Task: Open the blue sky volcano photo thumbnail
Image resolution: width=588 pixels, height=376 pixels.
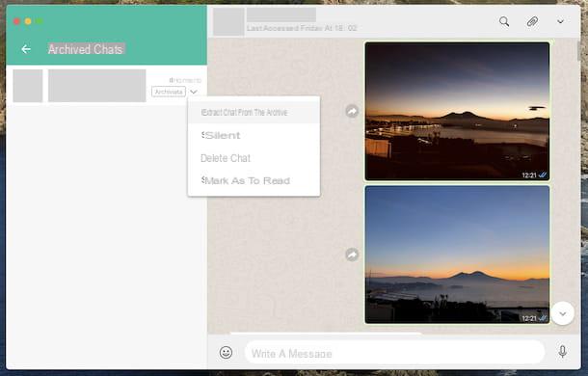Action: [x=457, y=255]
